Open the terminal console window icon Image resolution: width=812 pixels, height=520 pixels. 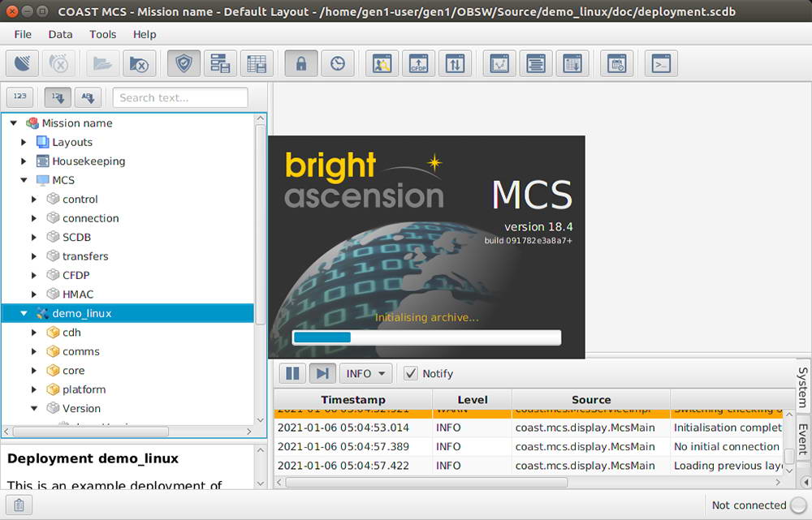[x=661, y=63]
